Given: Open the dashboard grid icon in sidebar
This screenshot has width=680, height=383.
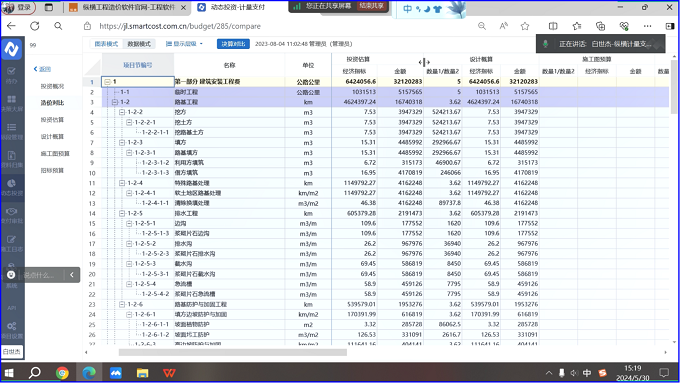Looking at the screenshot, I should [x=12, y=103].
